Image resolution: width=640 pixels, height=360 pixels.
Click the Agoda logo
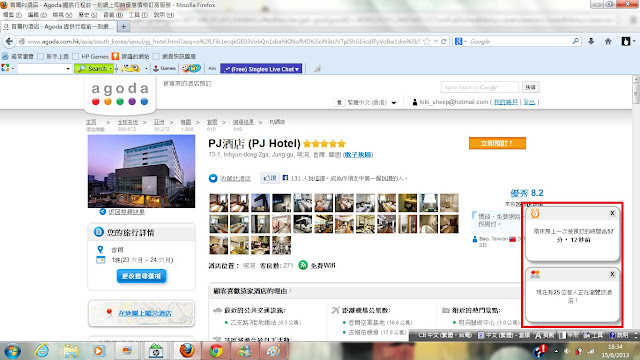120,95
